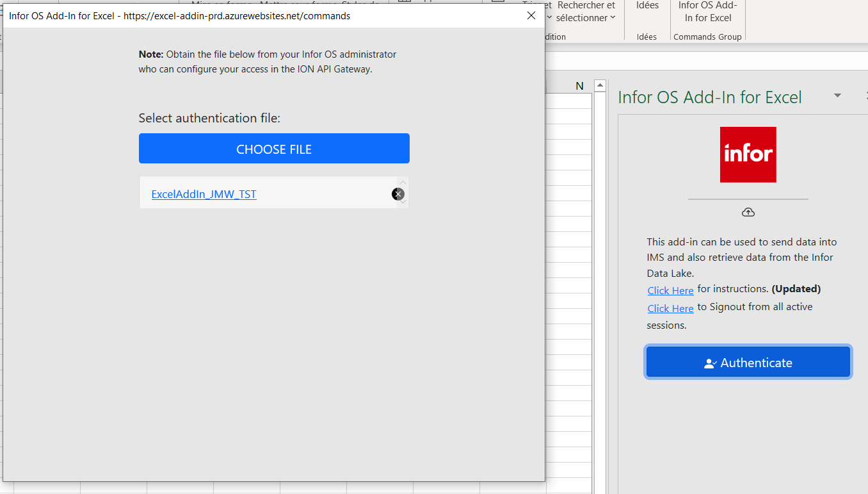Click the 'Infor OS Add-In for Excel' pane title

click(709, 97)
